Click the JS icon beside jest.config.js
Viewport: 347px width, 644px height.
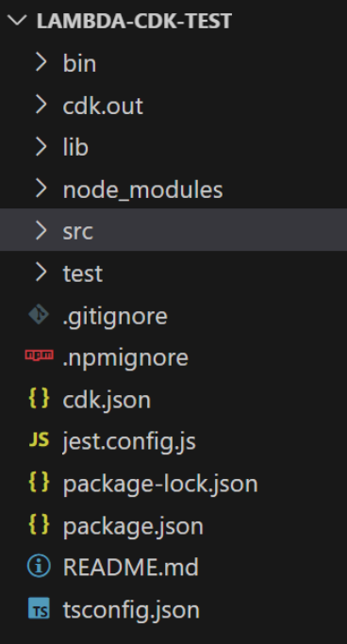39,440
